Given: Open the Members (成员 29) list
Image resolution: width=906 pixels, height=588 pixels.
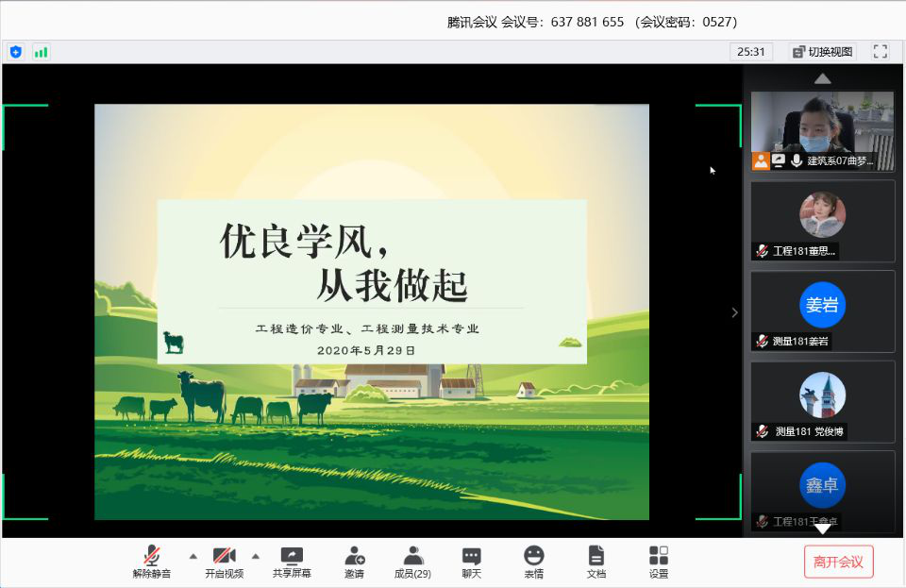Looking at the screenshot, I should [x=412, y=562].
